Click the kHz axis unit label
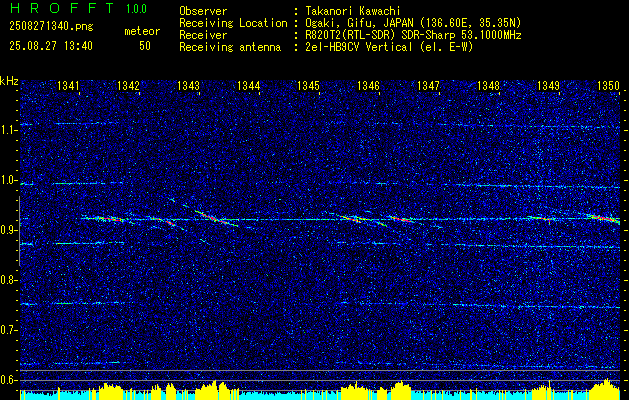 [9, 81]
